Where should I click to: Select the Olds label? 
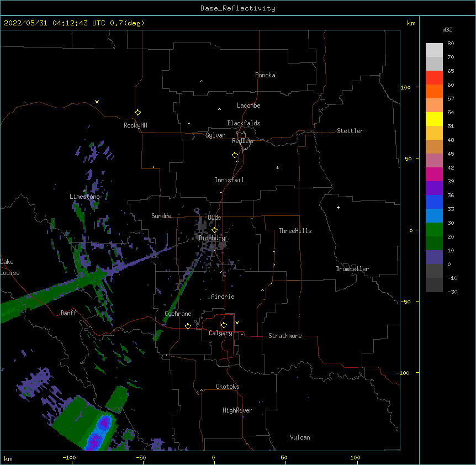214,218
